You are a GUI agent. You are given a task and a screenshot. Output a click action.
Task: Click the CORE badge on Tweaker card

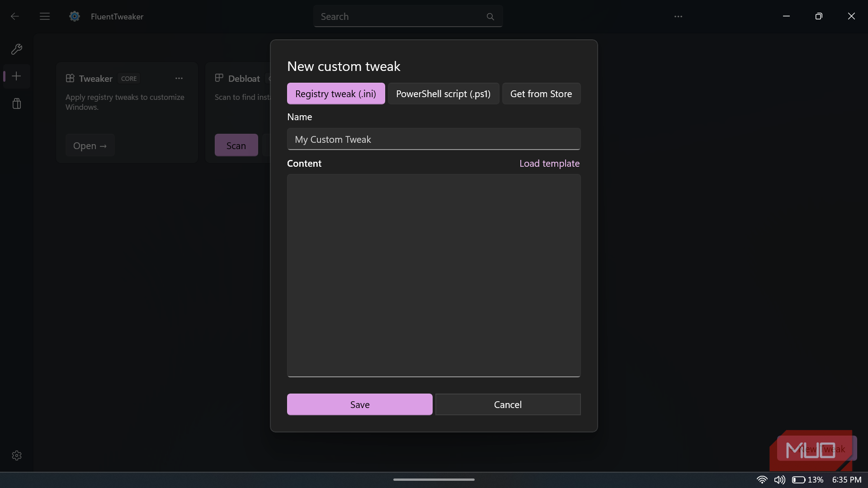tap(129, 78)
